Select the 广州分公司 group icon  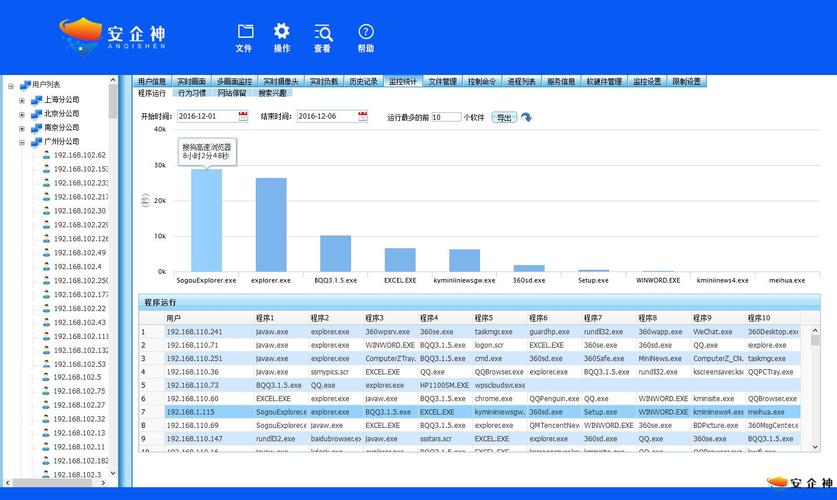click(36, 141)
